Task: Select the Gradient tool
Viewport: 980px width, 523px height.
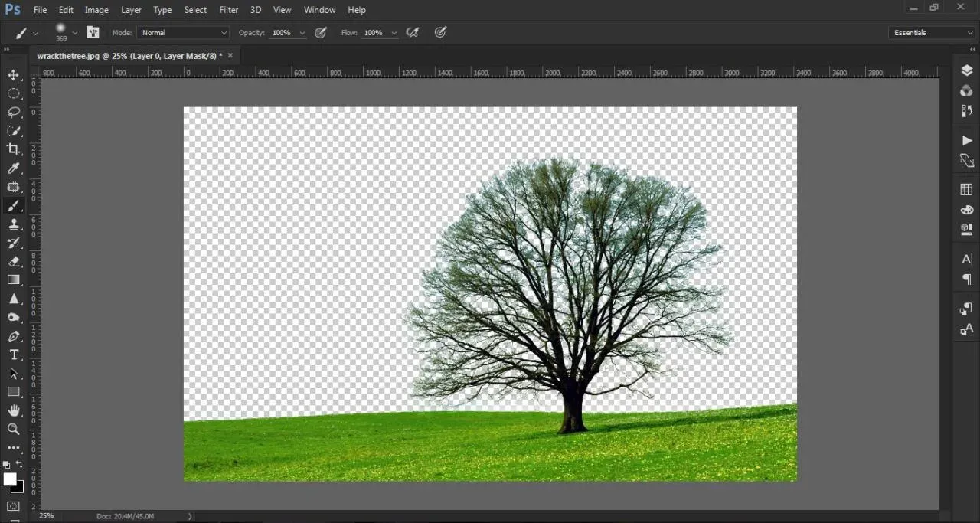Action: tap(14, 280)
